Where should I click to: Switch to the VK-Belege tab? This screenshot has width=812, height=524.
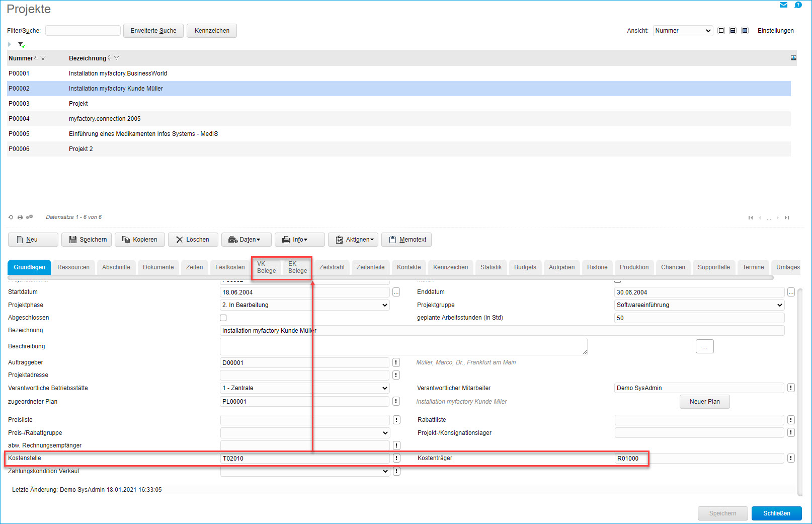(266, 267)
